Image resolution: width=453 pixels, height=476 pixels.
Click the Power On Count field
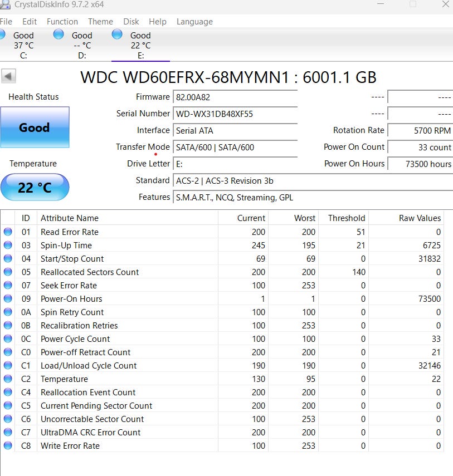[x=421, y=148]
